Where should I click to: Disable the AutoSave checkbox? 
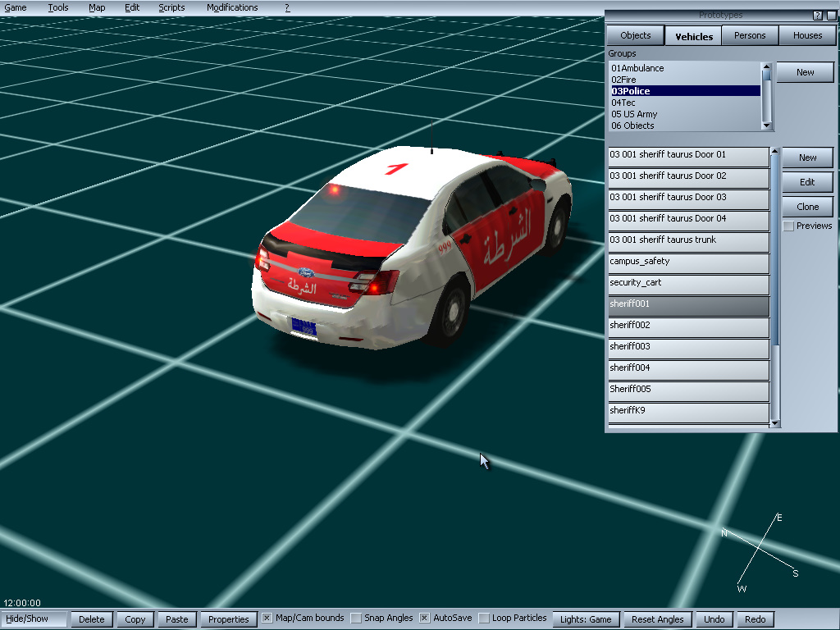click(x=425, y=619)
